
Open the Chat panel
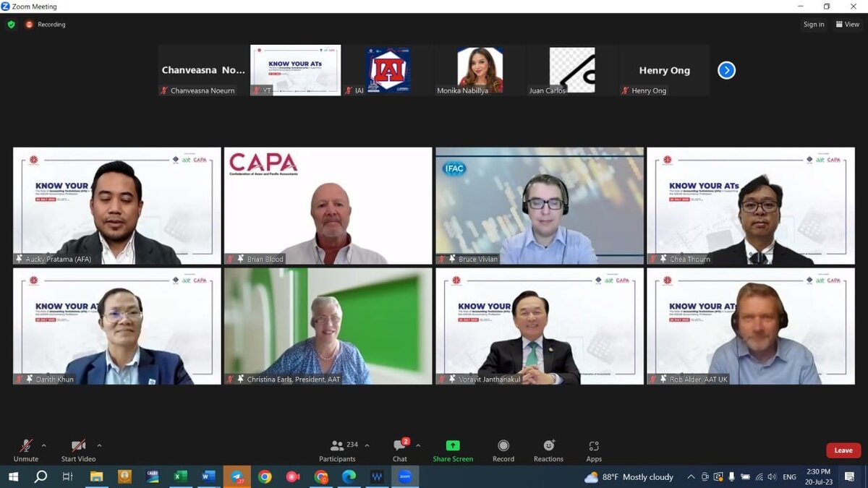400,450
